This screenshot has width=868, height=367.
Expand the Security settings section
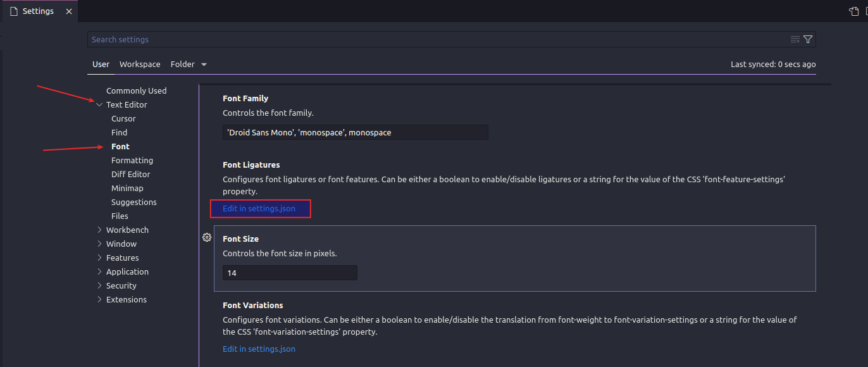99,285
